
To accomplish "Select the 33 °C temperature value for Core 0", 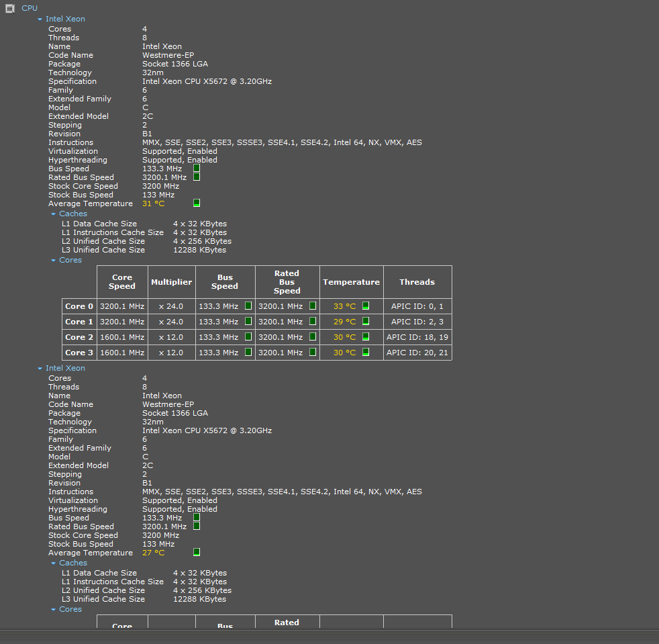I will [x=345, y=306].
